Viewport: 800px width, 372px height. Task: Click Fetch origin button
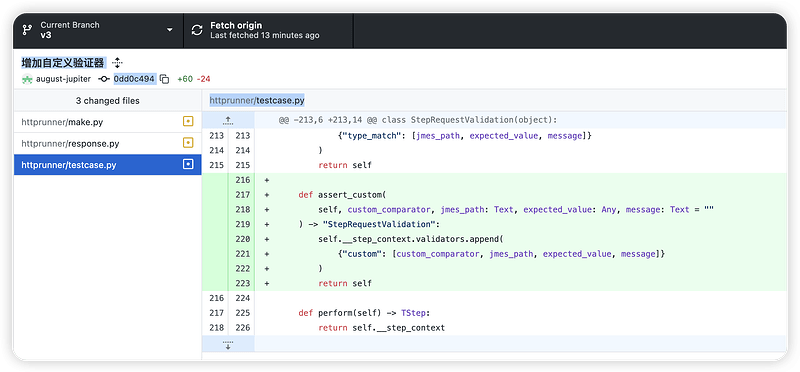(x=268, y=30)
